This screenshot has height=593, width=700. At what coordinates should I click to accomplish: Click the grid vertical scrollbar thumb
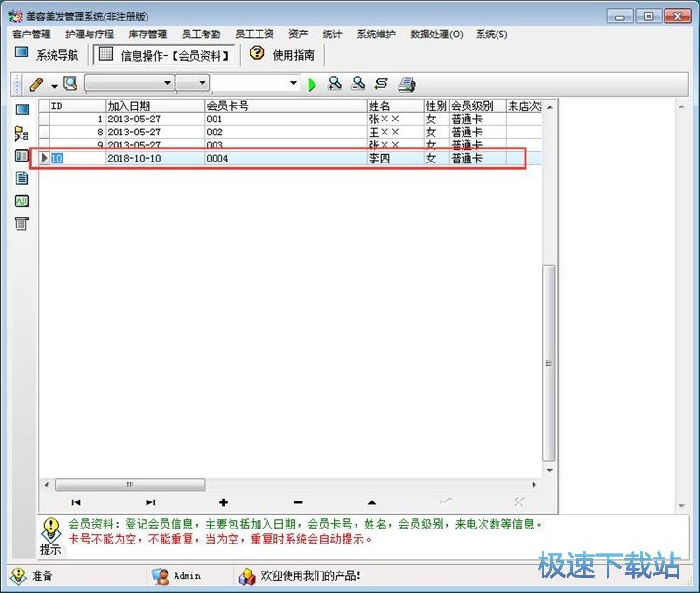coord(549,363)
